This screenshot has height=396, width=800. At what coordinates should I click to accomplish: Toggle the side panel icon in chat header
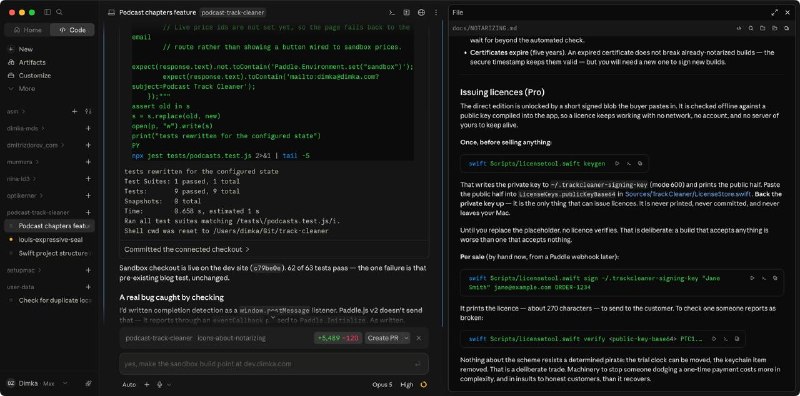point(407,13)
